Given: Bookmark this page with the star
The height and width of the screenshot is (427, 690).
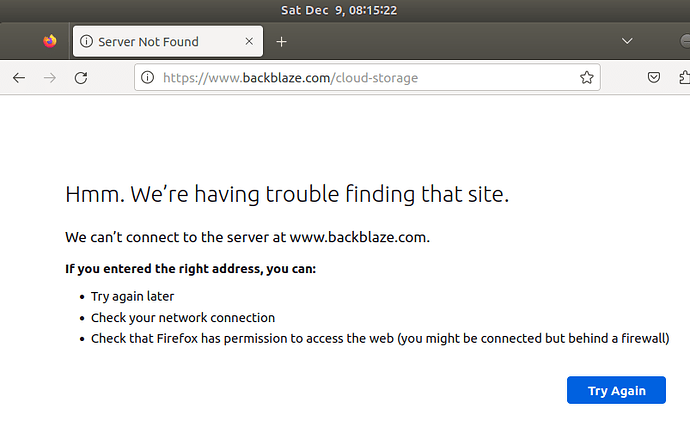Looking at the screenshot, I should [x=587, y=77].
